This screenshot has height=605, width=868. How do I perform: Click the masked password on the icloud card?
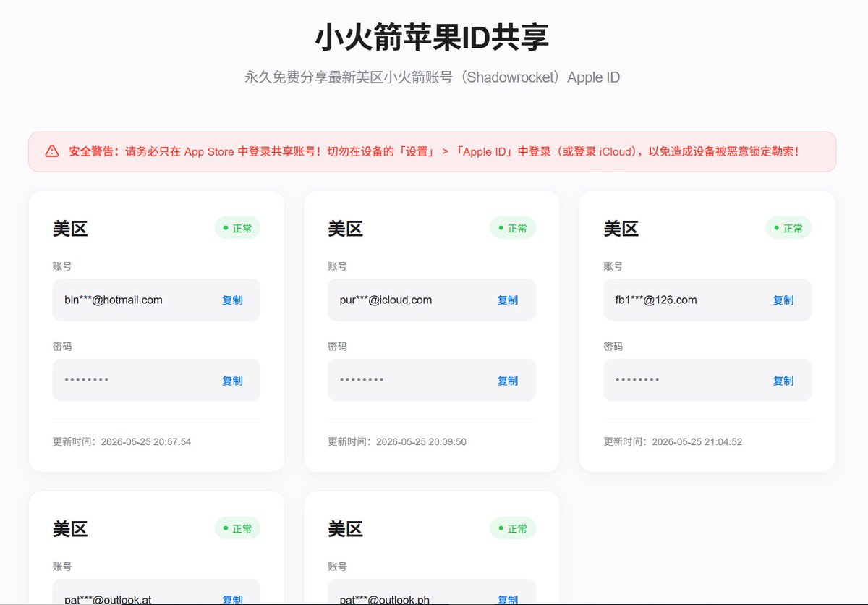[362, 380]
